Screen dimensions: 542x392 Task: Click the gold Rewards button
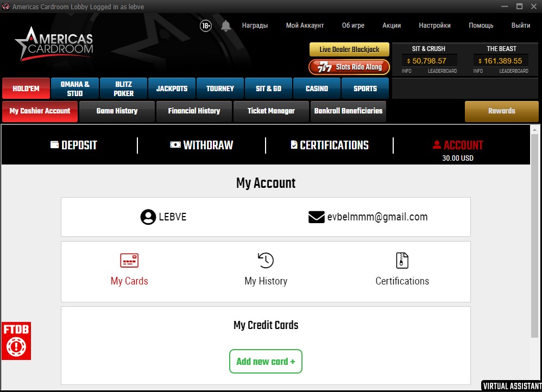(x=502, y=111)
